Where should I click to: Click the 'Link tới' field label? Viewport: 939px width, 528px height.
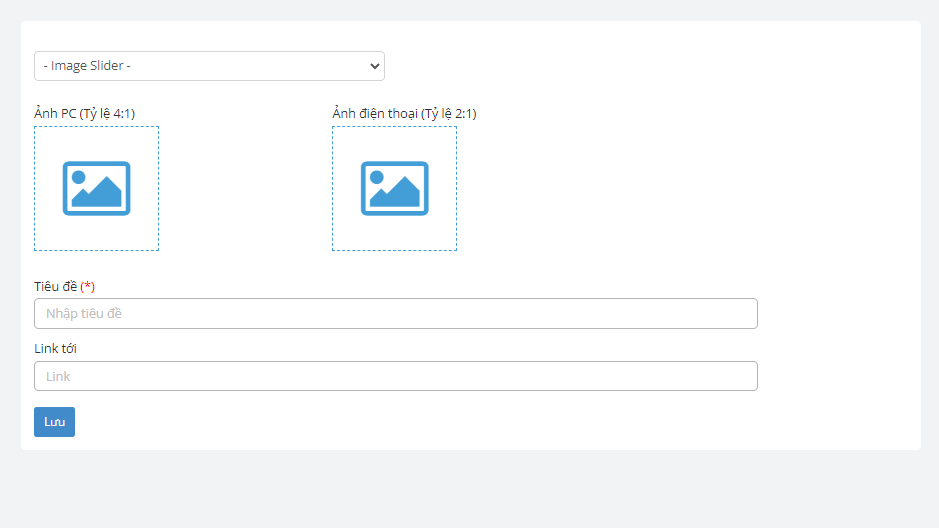point(55,348)
